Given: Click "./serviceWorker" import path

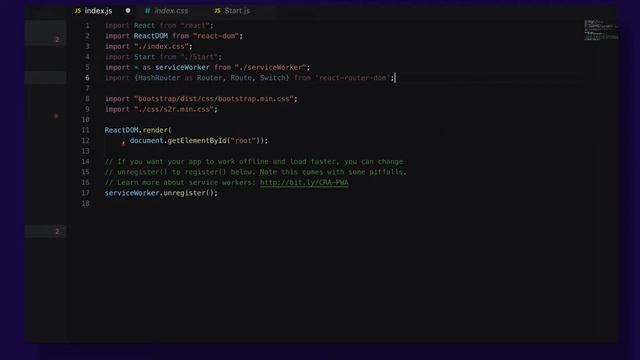Looking at the screenshot, I should (271, 67).
